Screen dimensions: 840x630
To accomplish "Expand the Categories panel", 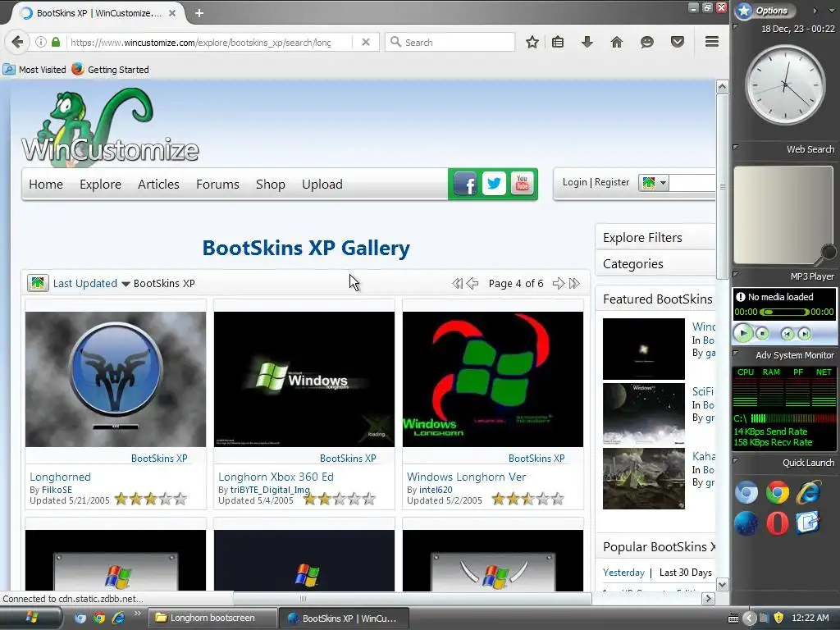I will click(655, 263).
